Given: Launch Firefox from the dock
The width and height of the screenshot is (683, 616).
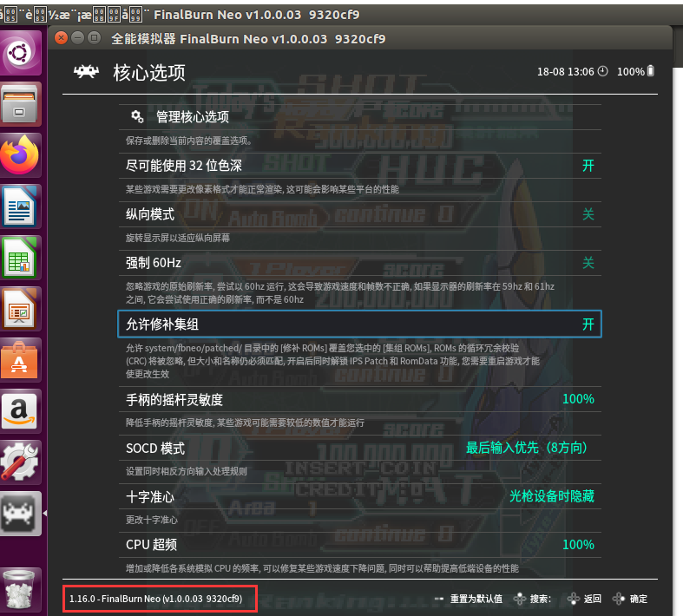Looking at the screenshot, I should tap(19, 155).
